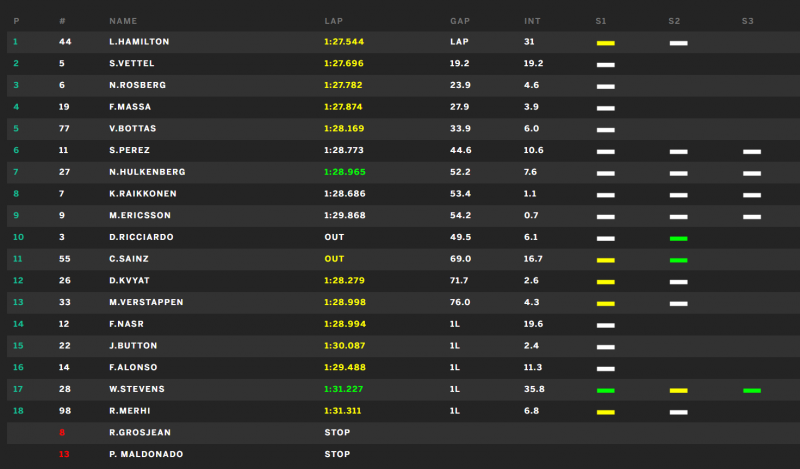Select the P. MALDONADO row
Screen dimensions: 800x469
(404, 454)
